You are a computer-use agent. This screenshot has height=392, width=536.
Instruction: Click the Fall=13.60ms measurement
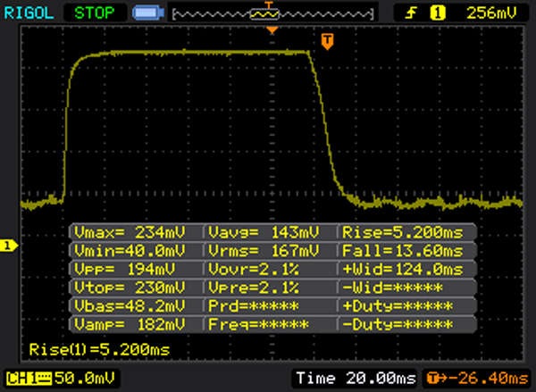(x=403, y=251)
